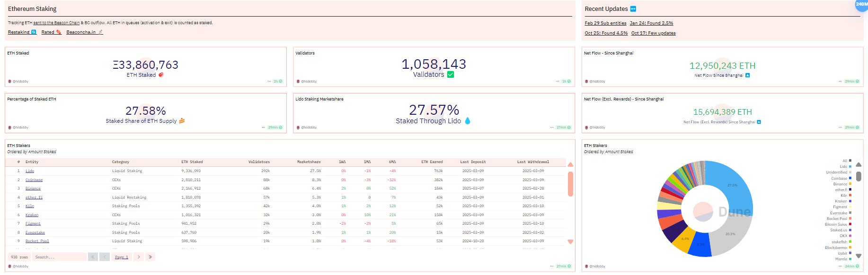
Task: Open the three-dot menu on Lido Staking Marketshare card
Action: (x=551, y=128)
